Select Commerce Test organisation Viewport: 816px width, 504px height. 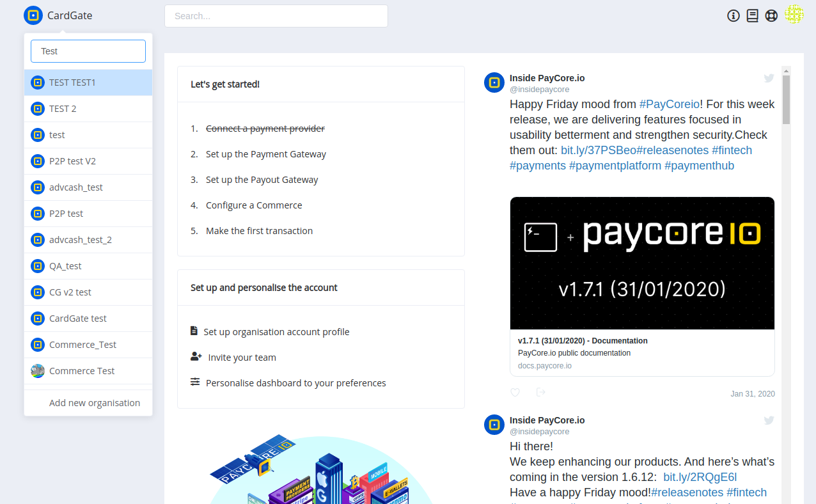88,371
